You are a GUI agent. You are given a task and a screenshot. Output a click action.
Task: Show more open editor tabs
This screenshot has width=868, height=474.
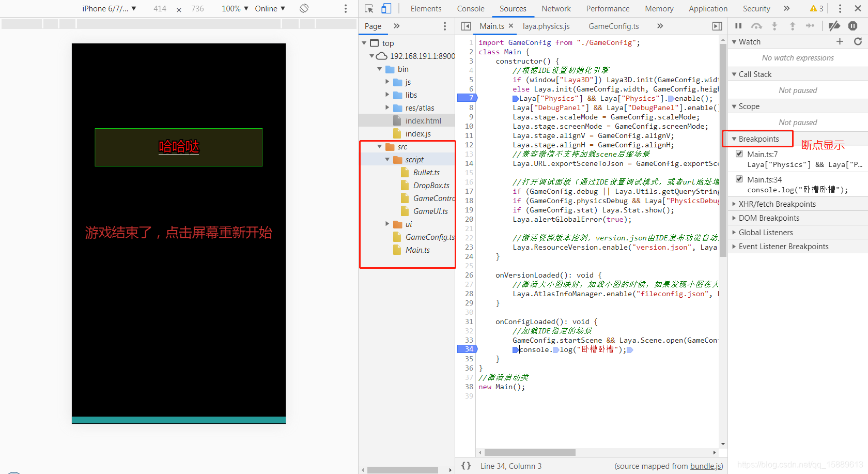[x=660, y=26]
